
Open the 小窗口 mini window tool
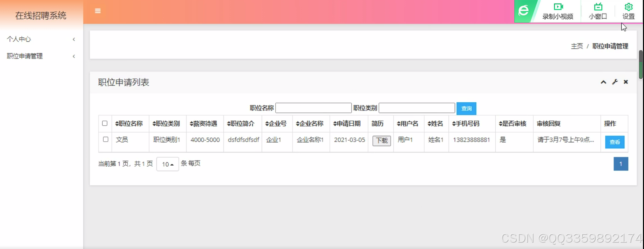598,11
